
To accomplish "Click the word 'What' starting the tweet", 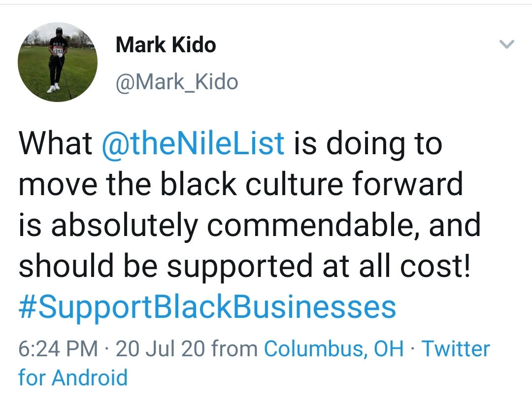I will coord(56,143).
